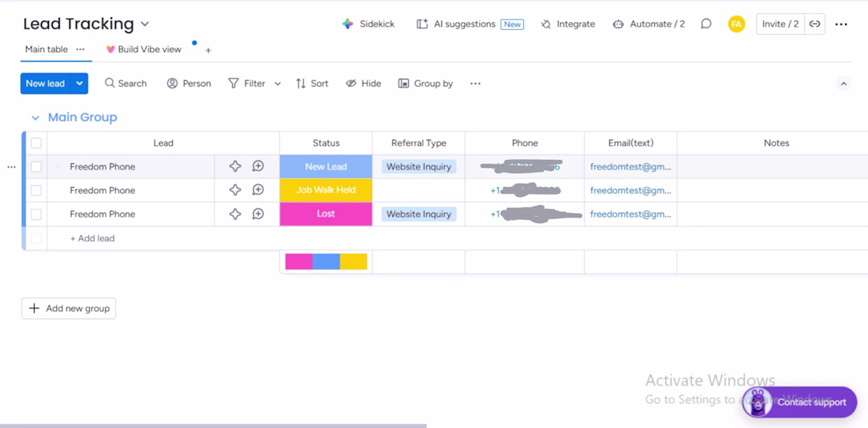The image size is (868, 428).
Task: Click the FA user avatar
Action: click(x=736, y=24)
